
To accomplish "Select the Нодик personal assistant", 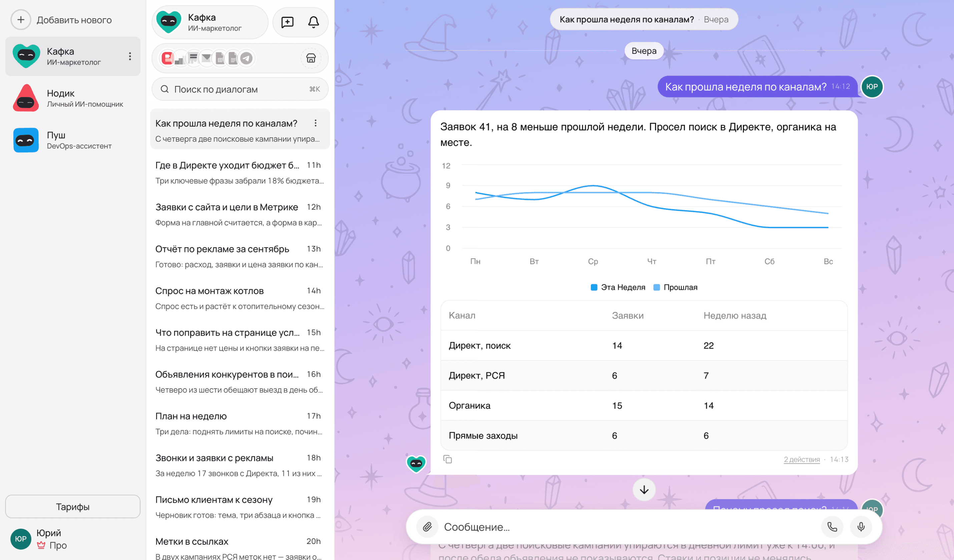I will 73,98.
